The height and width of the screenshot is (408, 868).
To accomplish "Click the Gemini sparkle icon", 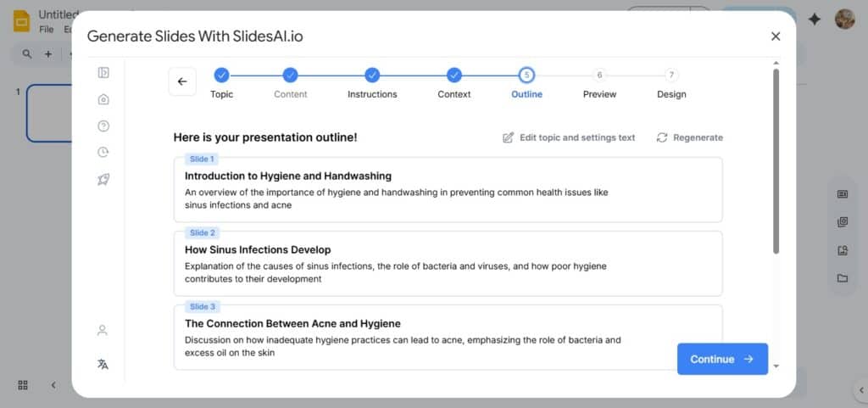I will (x=815, y=19).
